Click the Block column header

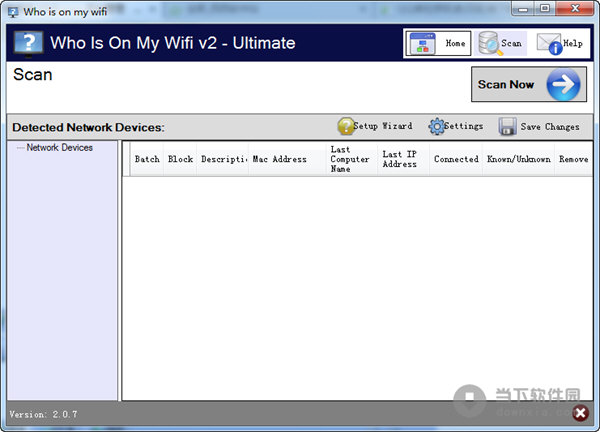(x=180, y=159)
